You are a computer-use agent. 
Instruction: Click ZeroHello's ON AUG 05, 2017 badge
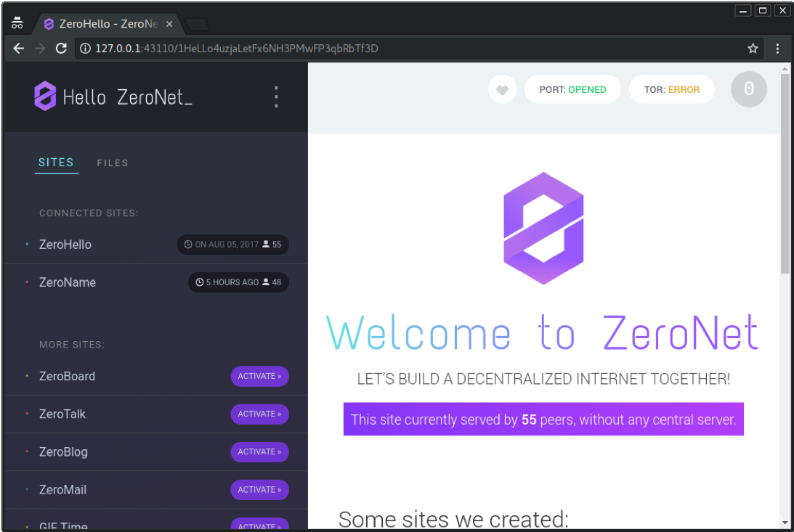(233, 245)
